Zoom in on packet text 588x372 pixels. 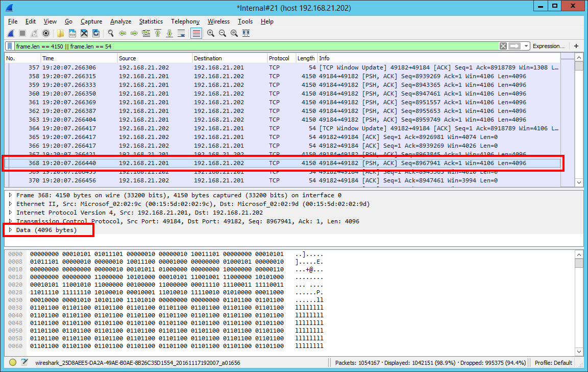click(211, 33)
